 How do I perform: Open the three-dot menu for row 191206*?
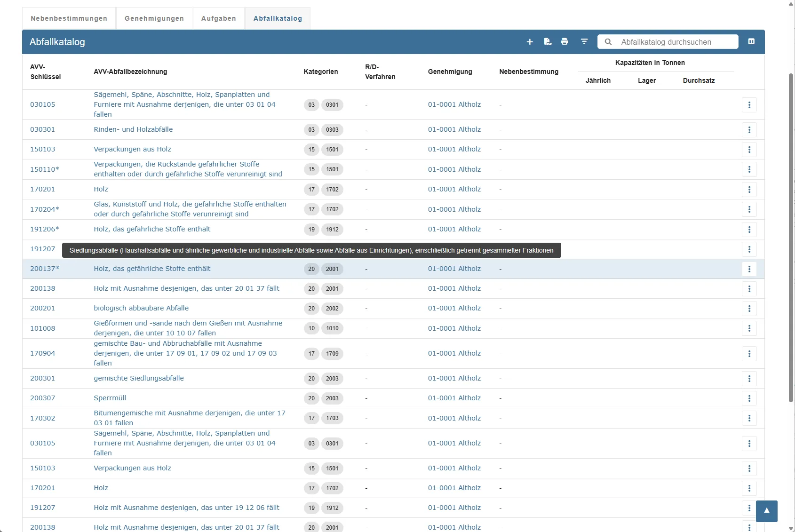[x=749, y=230]
